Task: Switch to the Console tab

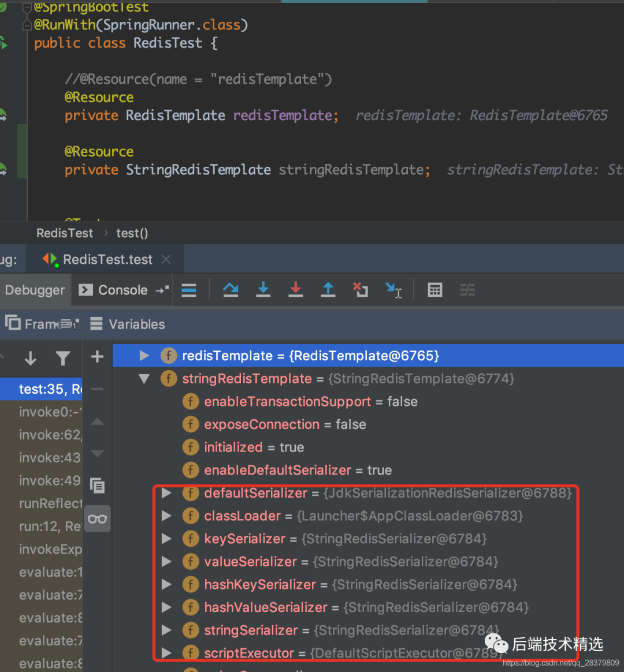Action: pos(121,290)
